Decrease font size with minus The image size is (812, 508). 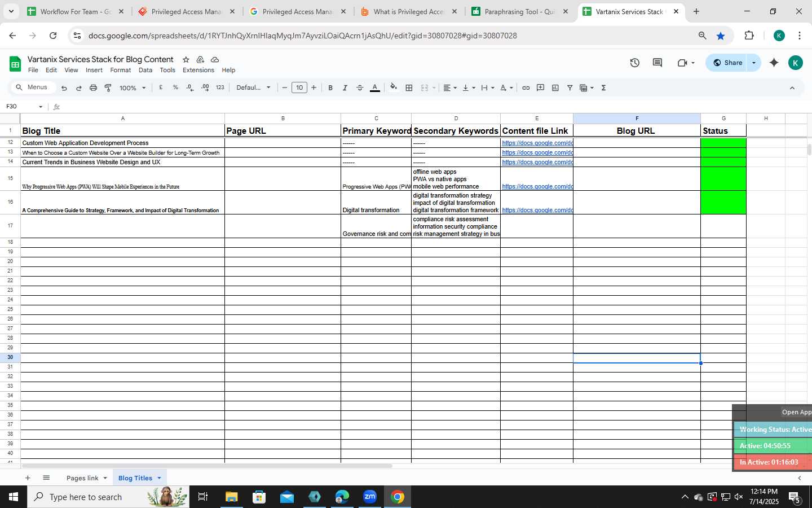285,87
